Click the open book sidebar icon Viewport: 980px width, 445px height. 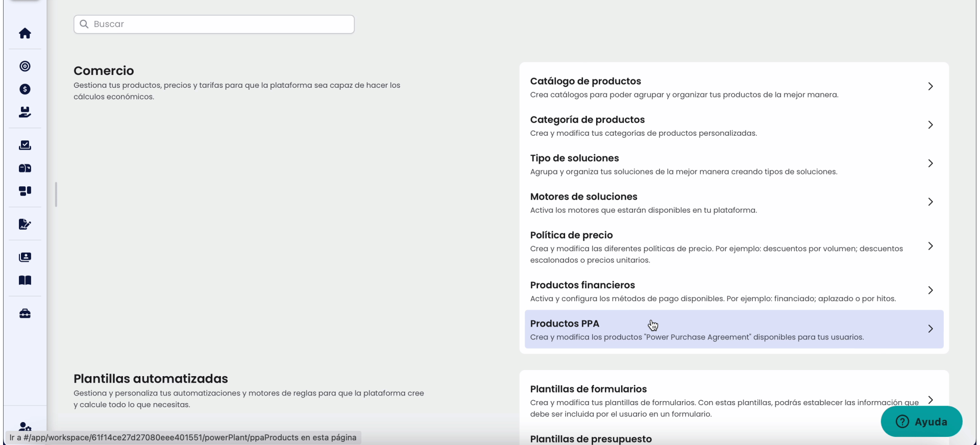coord(25,280)
